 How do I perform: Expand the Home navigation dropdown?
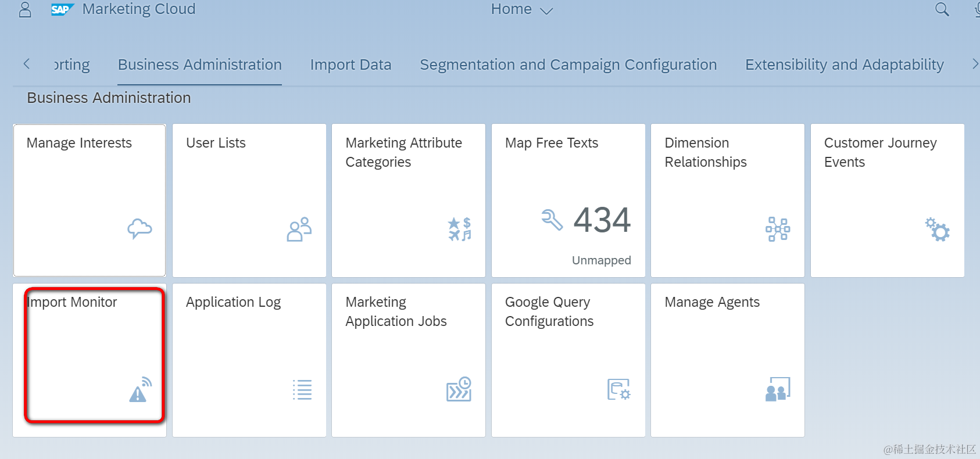click(x=521, y=9)
